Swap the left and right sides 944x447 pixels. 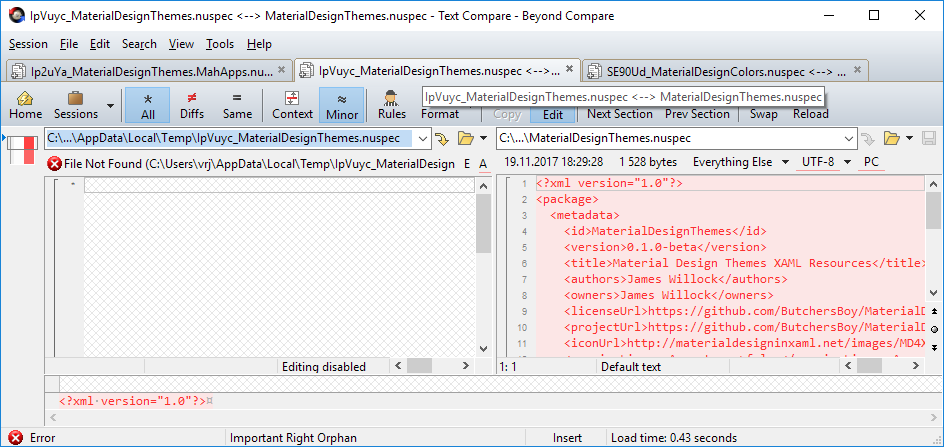[763, 114]
